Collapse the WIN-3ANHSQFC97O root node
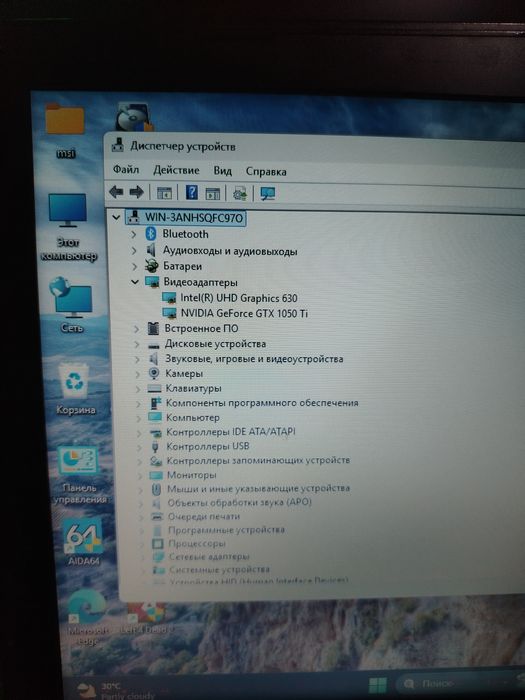The height and width of the screenshot is (700, 525). [x=116, y=218]
